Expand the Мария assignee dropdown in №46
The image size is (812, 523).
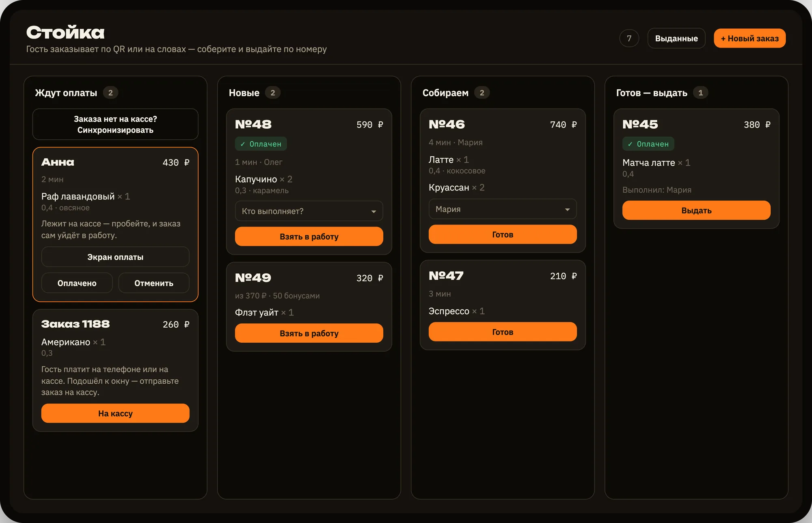503,209
